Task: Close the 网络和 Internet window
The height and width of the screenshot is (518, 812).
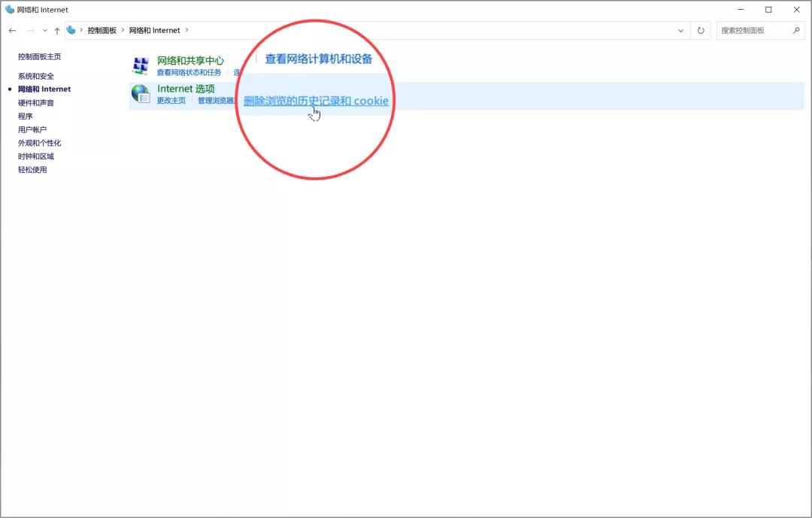Action: 796,9
